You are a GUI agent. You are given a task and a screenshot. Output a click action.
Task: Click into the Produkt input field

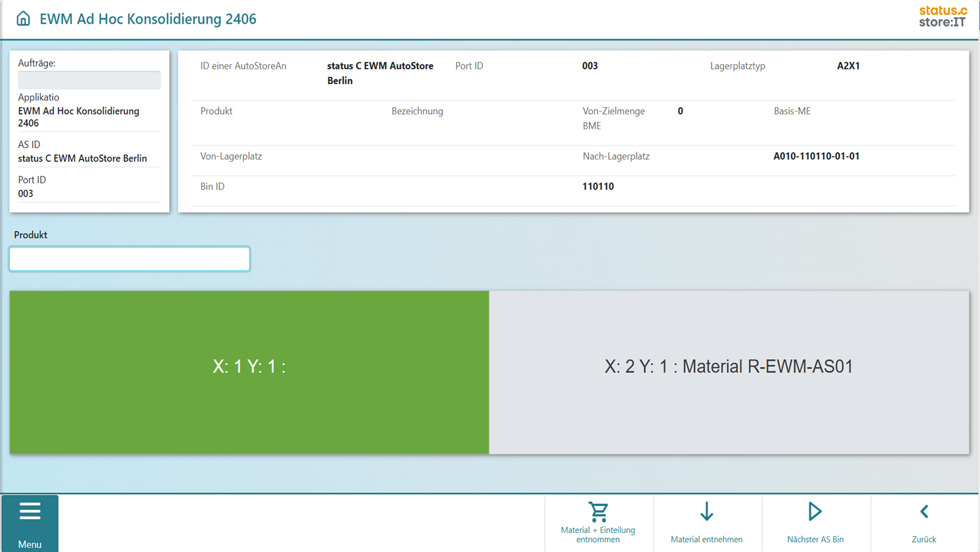(129, 259)
